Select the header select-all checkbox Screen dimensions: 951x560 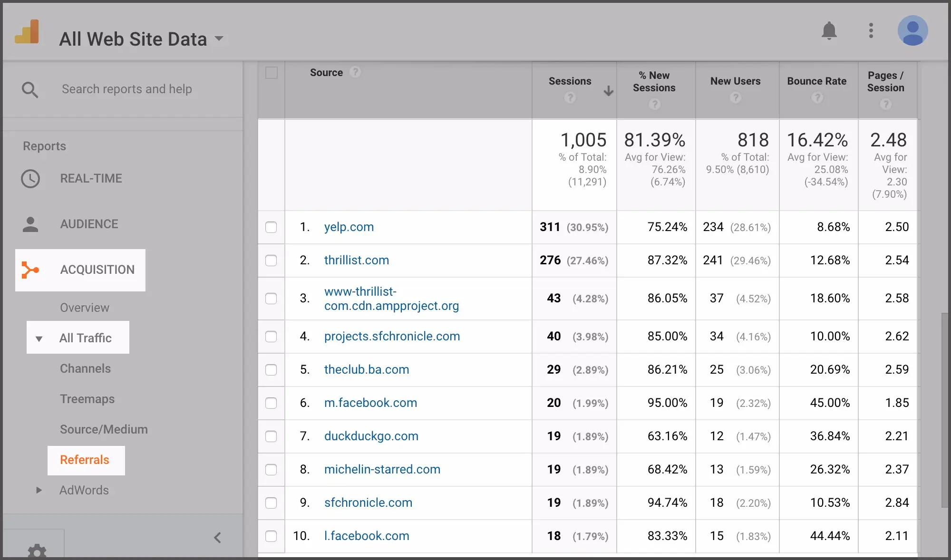coord(272,73)
